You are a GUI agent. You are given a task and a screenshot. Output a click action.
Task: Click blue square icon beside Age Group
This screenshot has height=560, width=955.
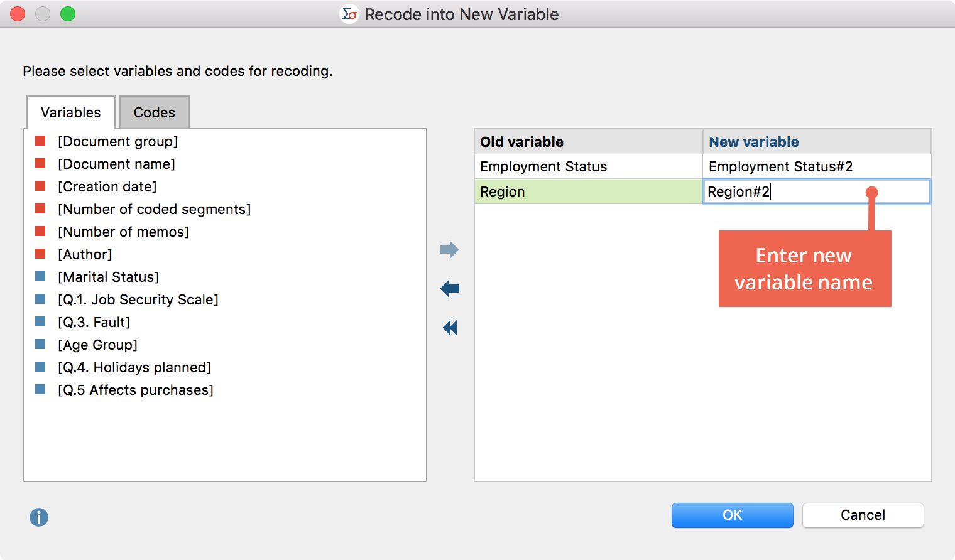[40, 344]
